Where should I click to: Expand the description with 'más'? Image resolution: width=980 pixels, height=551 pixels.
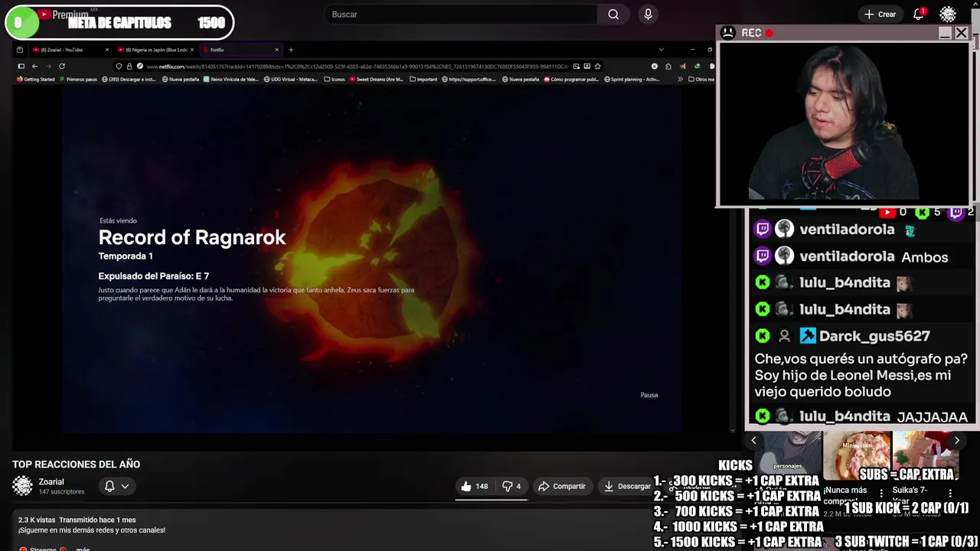point(83,549)
